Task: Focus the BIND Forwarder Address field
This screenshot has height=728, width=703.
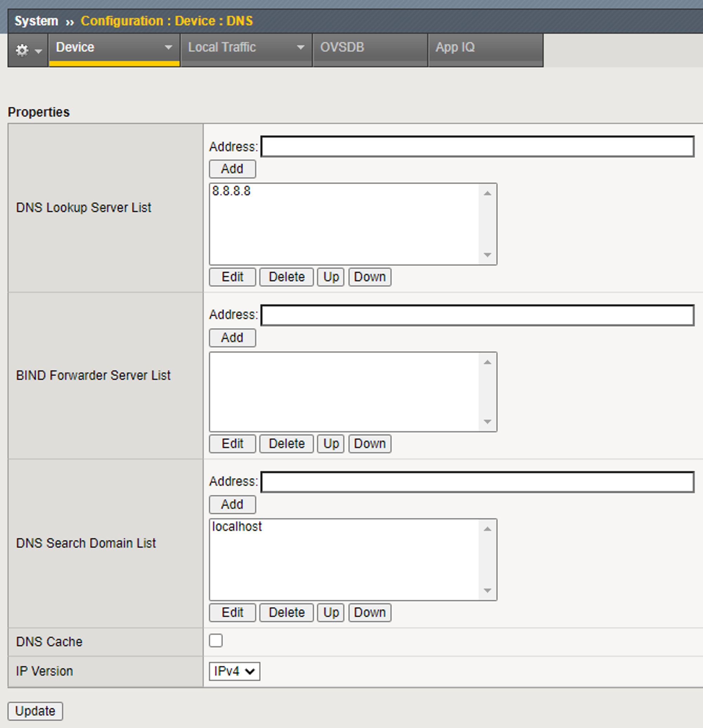Action: (477, 316)
